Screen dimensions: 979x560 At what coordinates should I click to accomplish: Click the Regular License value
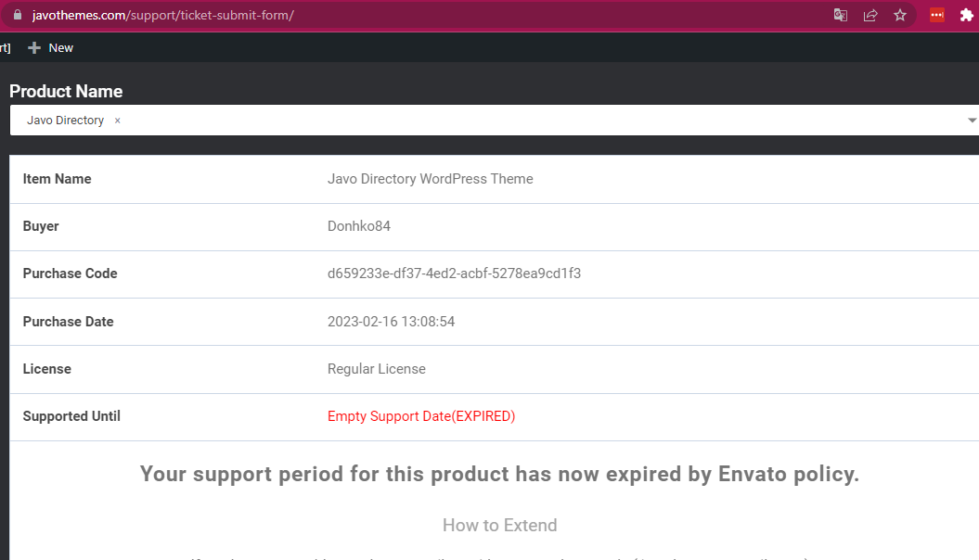coord(376,369)
